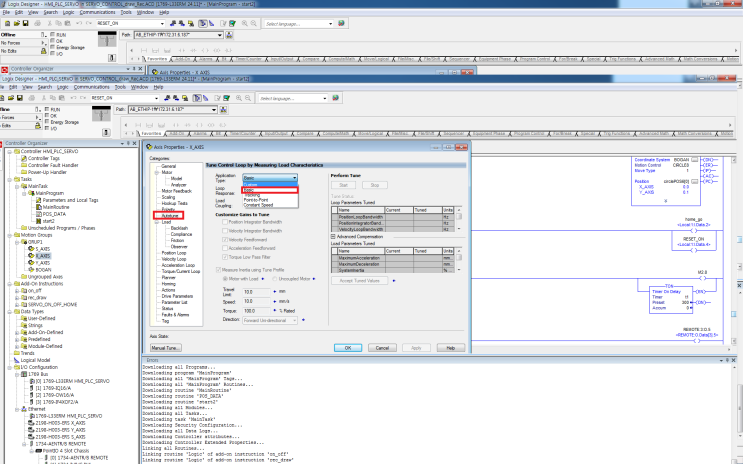743x464 pixels.
Task: Click Zoom Out magnifier in front window toolbar
Action: tap(248, 98)
